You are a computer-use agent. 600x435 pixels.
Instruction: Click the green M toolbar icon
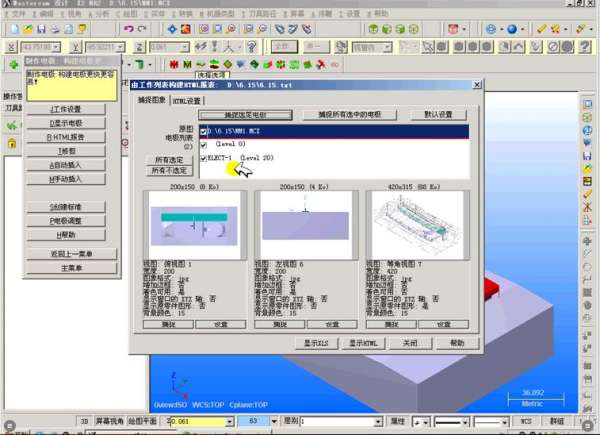pyautogui.click(x=188, y=65)
